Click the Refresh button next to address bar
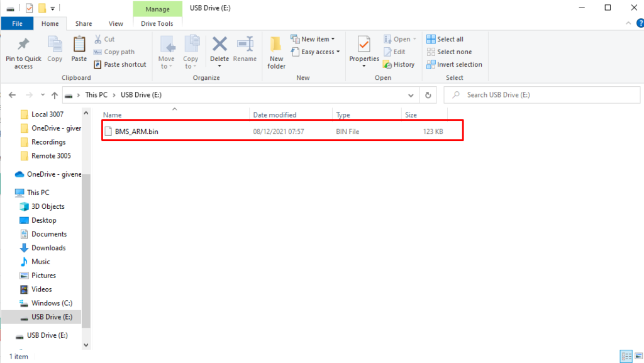The height and width of the screenshot is (363, 644). [428, 95]
